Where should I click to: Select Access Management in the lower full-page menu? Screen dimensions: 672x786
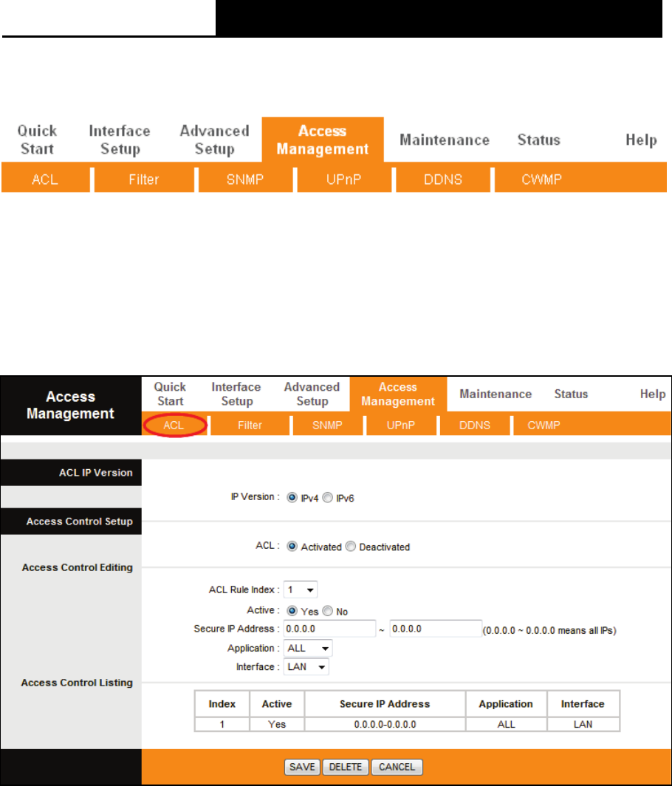(398, 394)
